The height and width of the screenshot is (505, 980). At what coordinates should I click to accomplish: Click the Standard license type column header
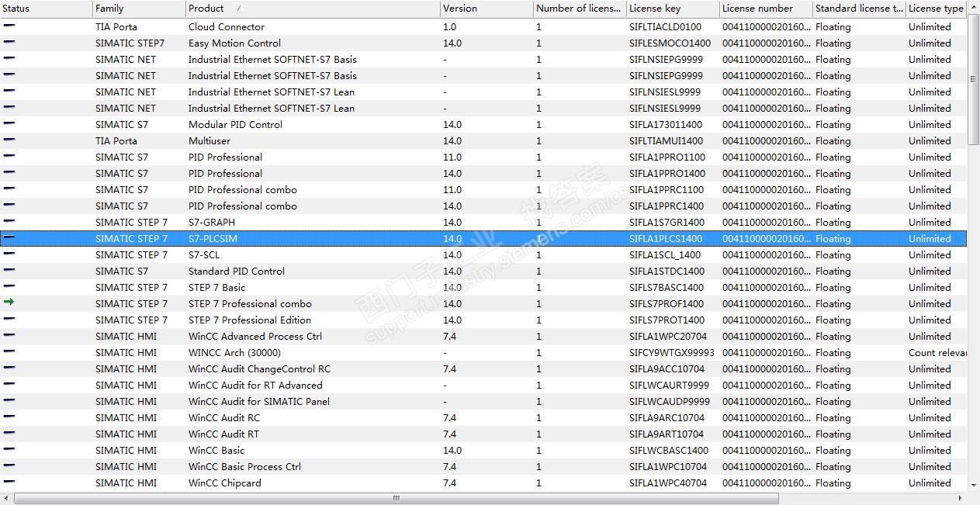(x=860, y=9)
